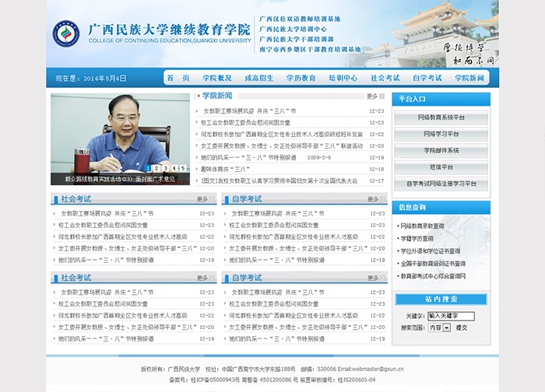
Task: Select 自学考试 in the top navigation bar
Action: point(427,78)
